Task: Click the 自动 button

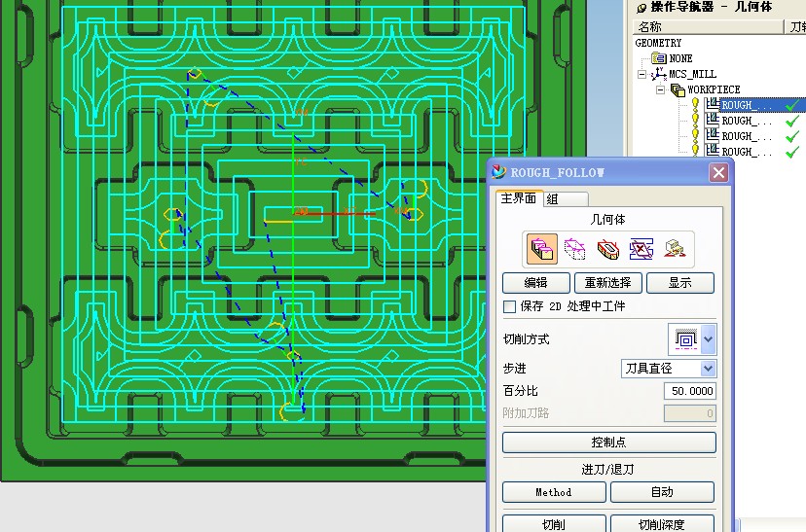Action: click(662, 492)
